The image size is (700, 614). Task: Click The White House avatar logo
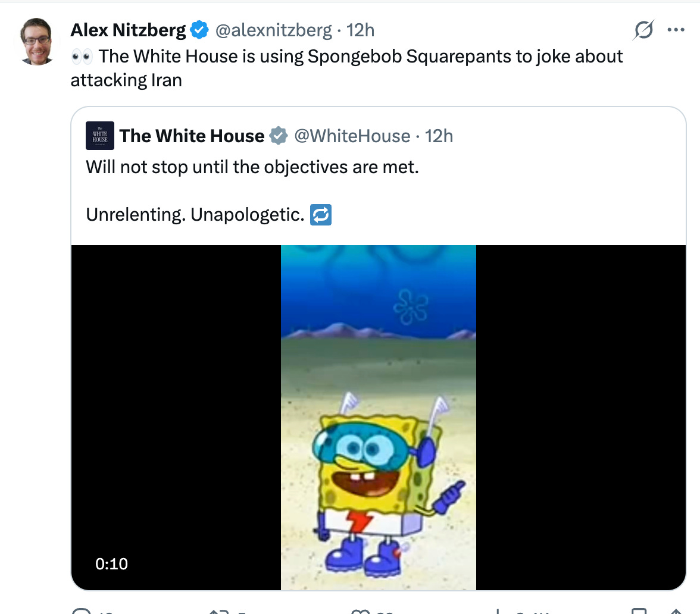[100, 136]
